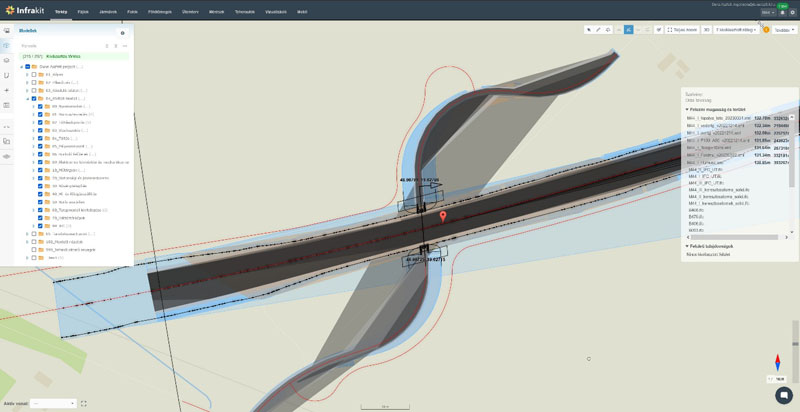The width and height of the screenshot is (800, 412).
Task: Select the pencil draw tool
Action: 598,30
